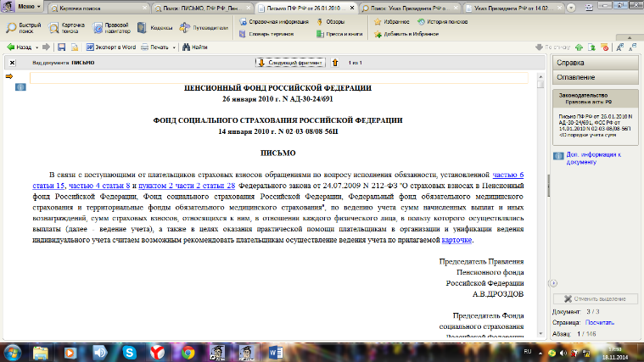This screenshot has width=644, height=362.
Task: Switch to Поиск: ПИСЬМО, ПФ РФ tab
Action: (203, 8)
